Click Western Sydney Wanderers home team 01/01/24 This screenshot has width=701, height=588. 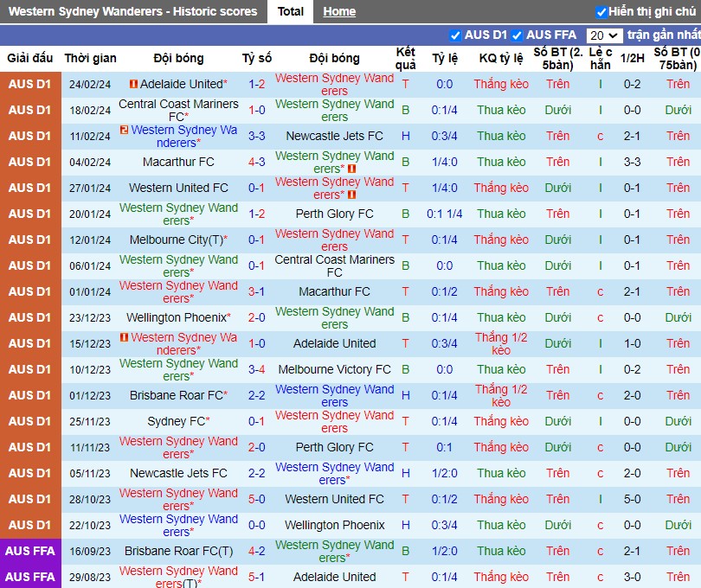click(x=178, y=291)
